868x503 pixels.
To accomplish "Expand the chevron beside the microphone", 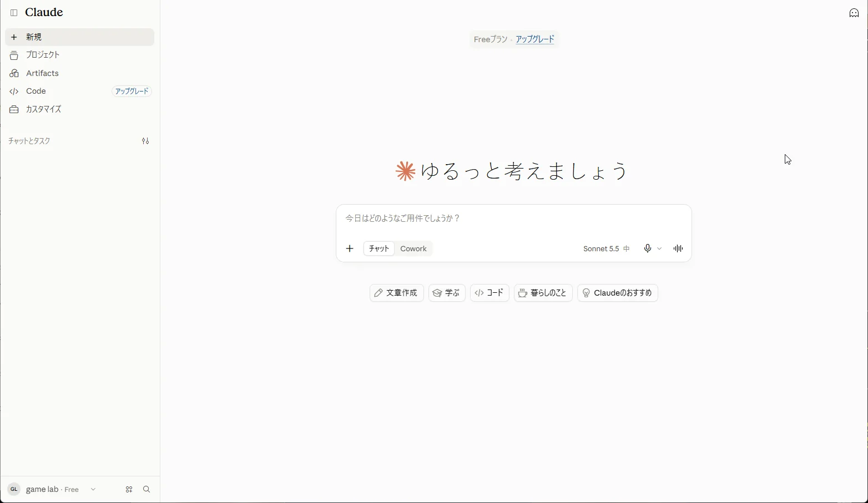I will (x=659, y=248).
